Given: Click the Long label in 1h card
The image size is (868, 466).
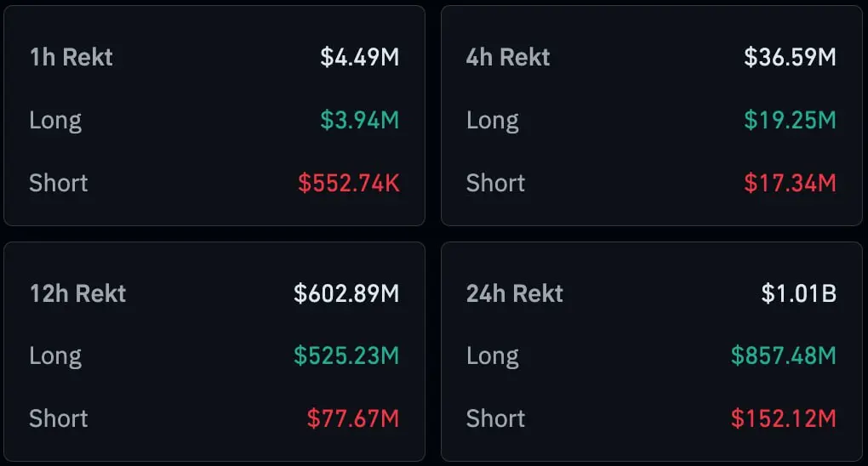Looking at the screenshot, I should coord(55,122).
